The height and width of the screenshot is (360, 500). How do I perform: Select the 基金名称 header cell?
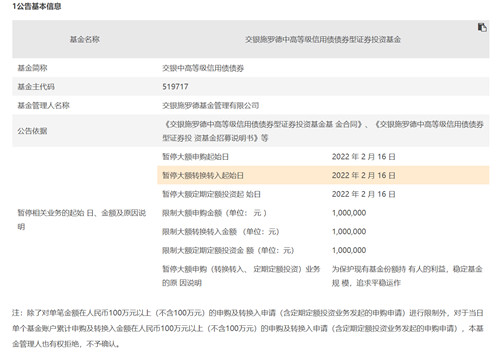pos(85,39)
